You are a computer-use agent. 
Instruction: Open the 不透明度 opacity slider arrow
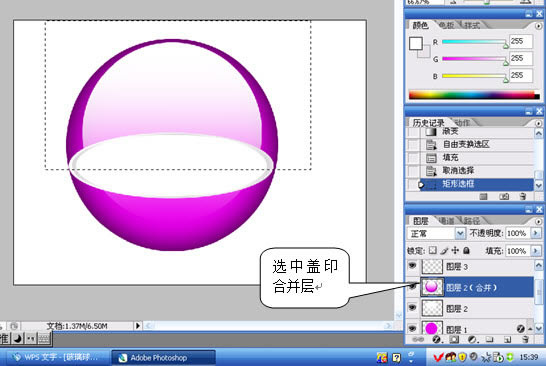[536, 233]
